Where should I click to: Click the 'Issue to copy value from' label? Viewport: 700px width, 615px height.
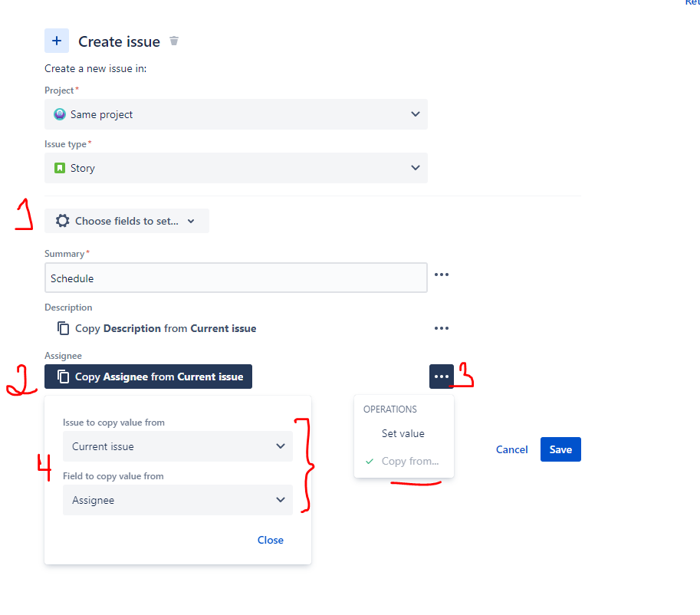[x=113, y=423]
